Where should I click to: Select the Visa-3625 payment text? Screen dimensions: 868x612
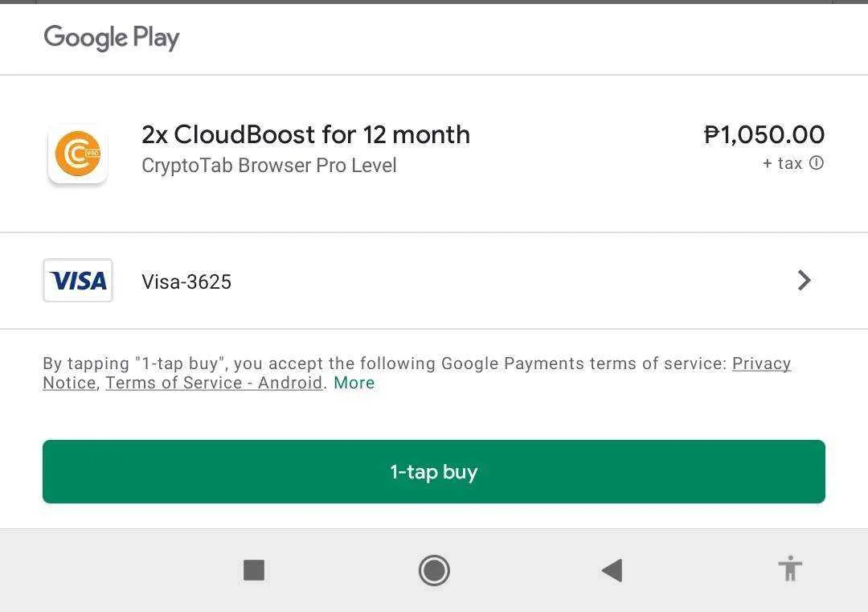pos(186,281)
